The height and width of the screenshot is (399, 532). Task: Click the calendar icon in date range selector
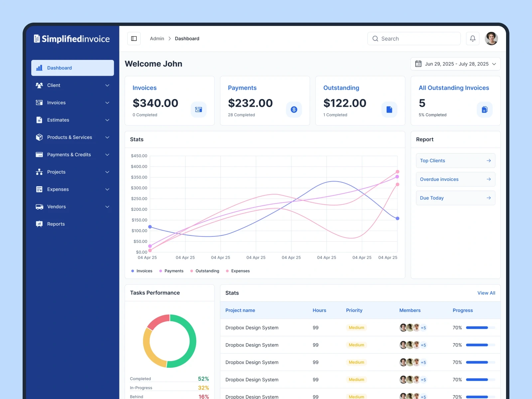418,64
